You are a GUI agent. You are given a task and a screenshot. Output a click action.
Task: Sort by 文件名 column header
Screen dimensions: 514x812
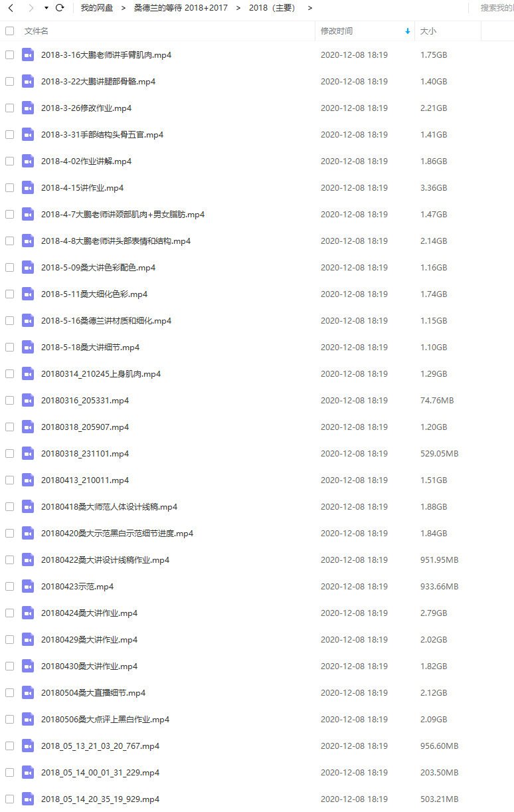37,31
